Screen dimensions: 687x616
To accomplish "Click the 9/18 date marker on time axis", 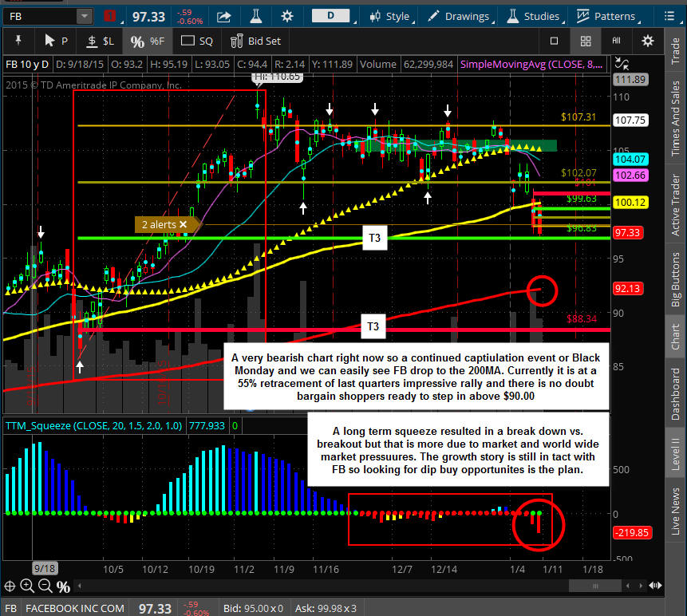I will tap(44, 569).
